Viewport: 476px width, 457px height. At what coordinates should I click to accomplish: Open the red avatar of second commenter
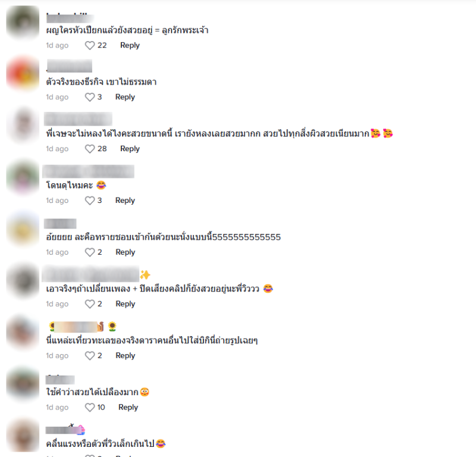click(23, 73)
